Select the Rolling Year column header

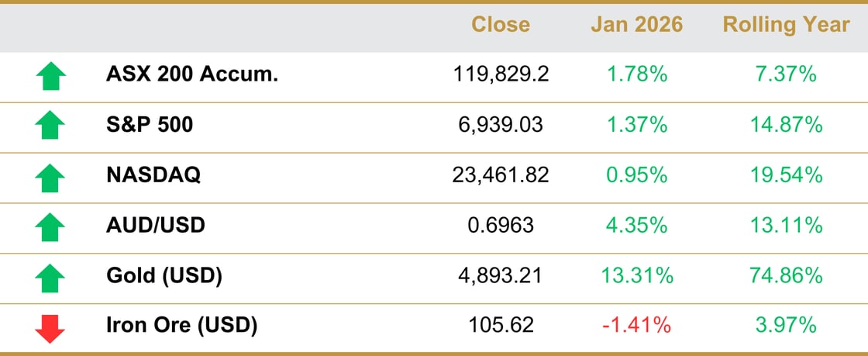point(786,25)
